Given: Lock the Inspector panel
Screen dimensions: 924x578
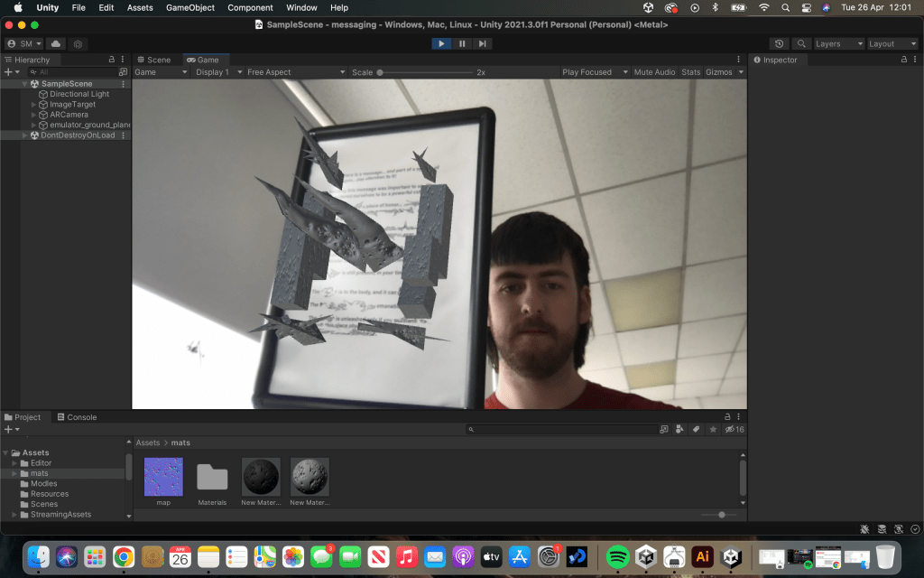Looking at the screenshot, I should [902, 60].
